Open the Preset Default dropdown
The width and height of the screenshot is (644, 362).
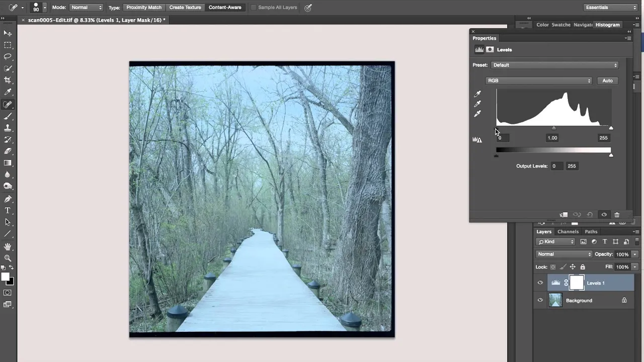click(555, 65)
